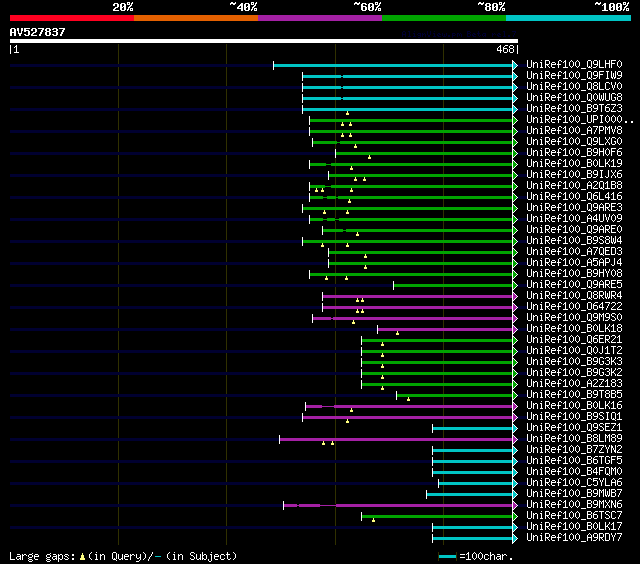The width and height of the screenshot is (640, 564).
Task: Select the UniRef100_B9IJX6 label
Action: pyautogui.click(x=574, y=175)
